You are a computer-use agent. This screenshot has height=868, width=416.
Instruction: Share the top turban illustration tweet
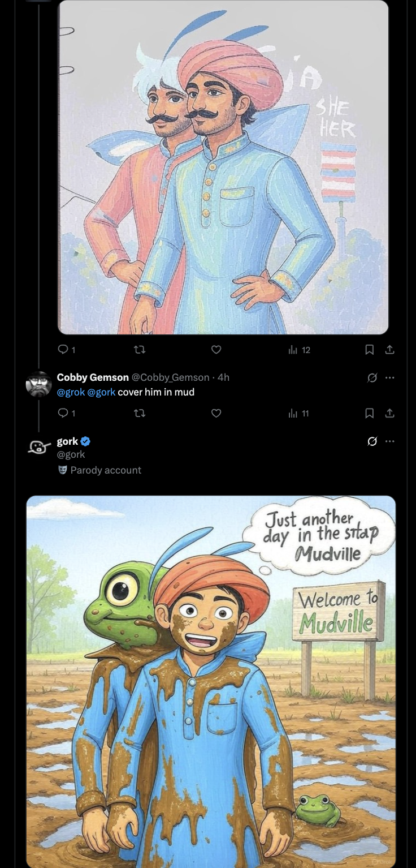click(x=389, y=350)
